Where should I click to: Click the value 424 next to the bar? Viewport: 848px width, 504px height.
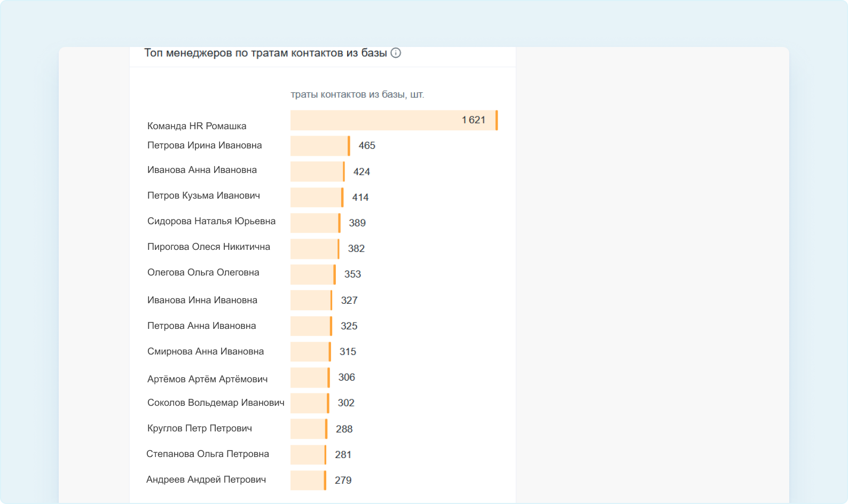click(362, 171)
